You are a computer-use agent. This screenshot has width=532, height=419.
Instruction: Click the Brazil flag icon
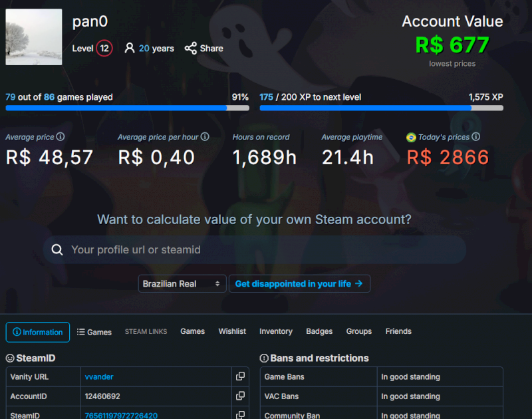(411, 138)
